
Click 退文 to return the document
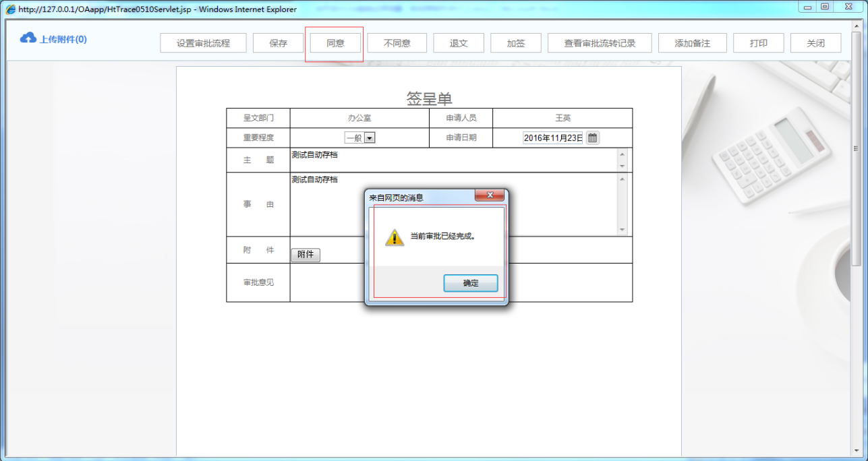click(x=458, y=42)
